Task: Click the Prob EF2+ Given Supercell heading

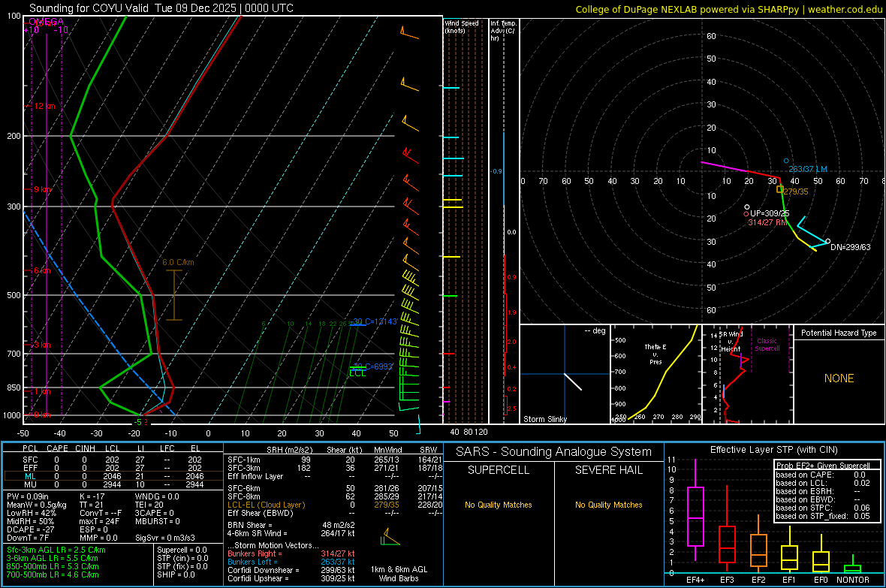Action: [823, 466]
